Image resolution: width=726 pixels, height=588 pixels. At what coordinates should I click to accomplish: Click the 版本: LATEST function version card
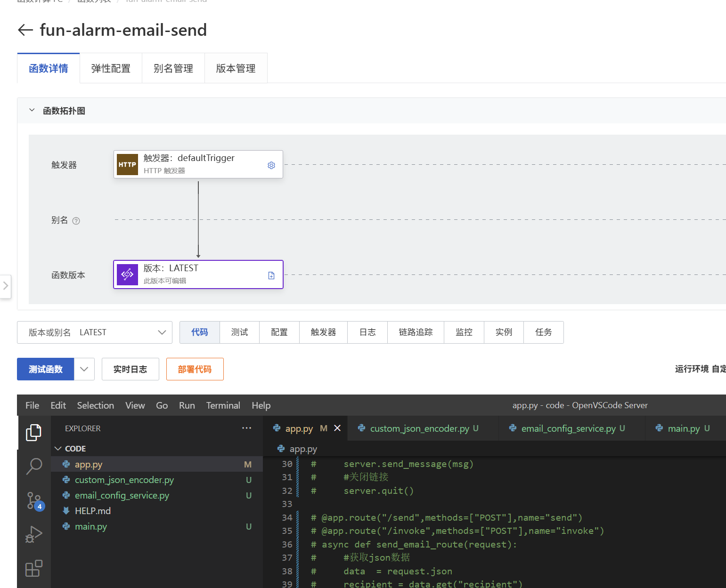click(x=198, y=274)
